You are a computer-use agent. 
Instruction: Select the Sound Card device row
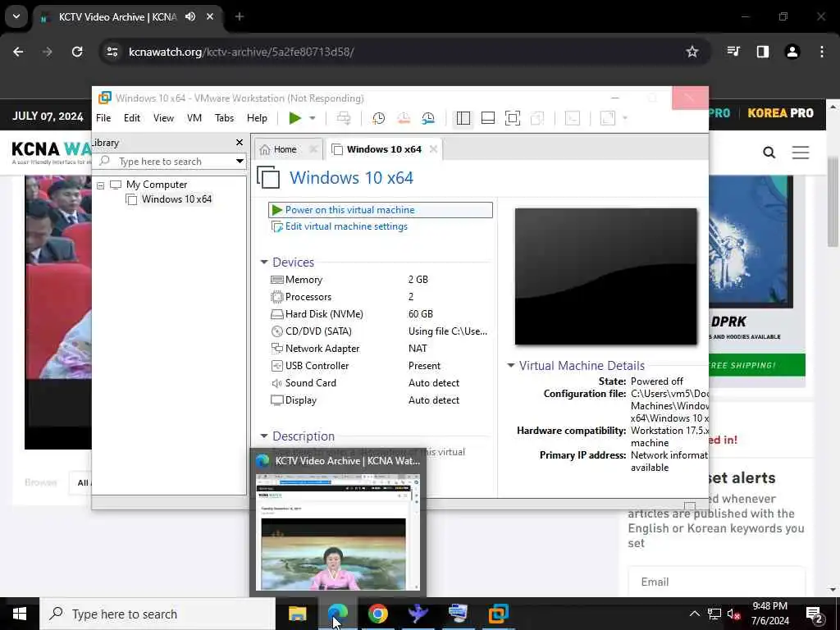[x=379, y=383]
